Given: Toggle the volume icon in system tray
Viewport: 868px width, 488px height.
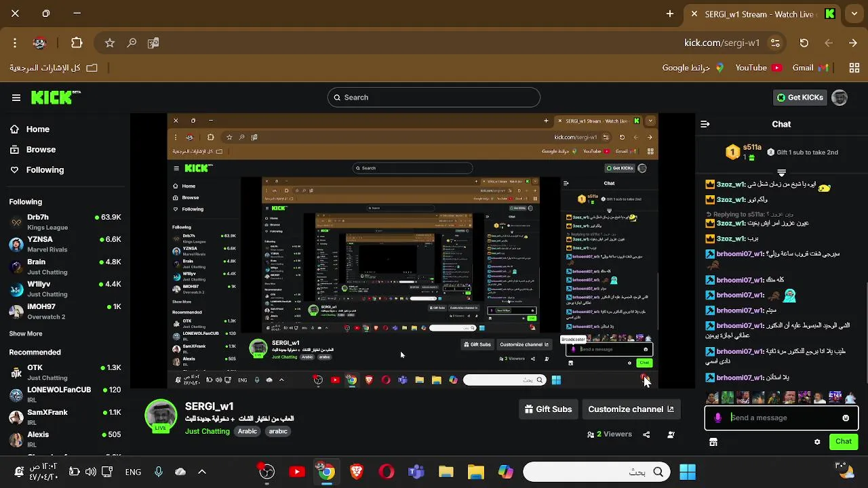Looking at the screenshot, I should (90, 472).
